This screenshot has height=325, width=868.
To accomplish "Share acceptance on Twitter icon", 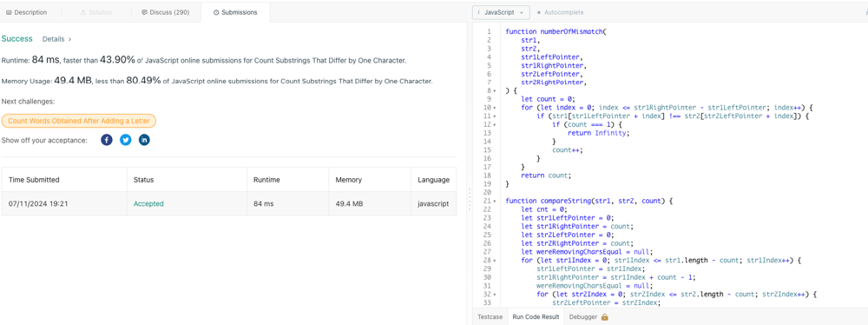I will tap(126, 140).
